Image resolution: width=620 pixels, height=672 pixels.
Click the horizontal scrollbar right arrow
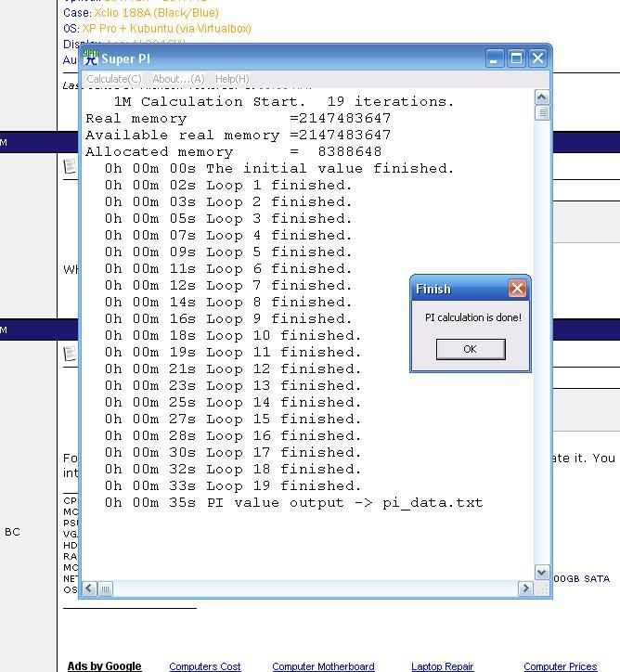coord(525,588)
